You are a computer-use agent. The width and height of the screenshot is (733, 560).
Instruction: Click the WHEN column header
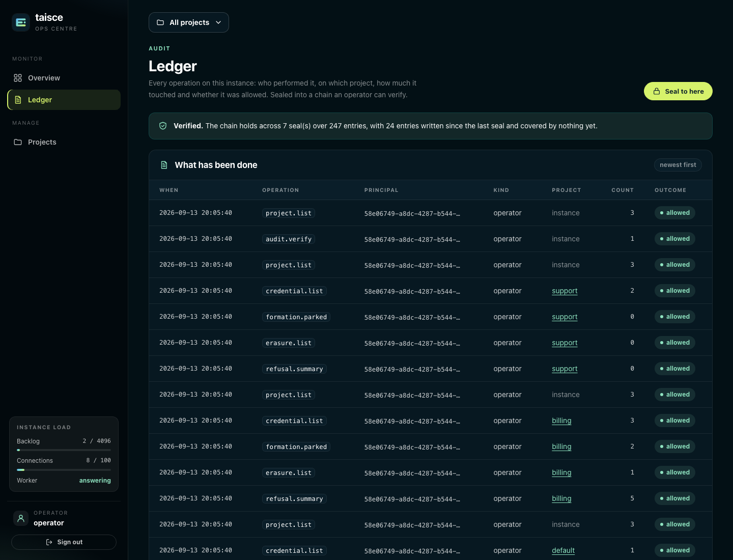coord(169,190)
